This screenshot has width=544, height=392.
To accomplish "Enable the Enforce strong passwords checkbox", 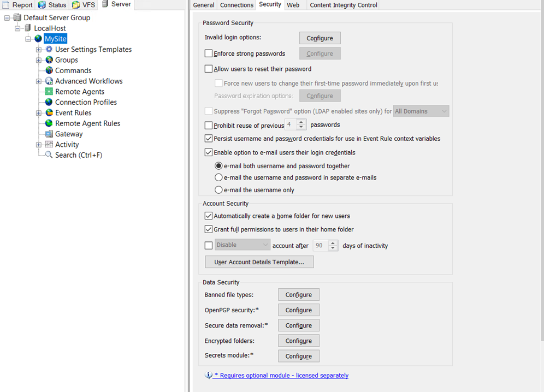I will point(209,54).
